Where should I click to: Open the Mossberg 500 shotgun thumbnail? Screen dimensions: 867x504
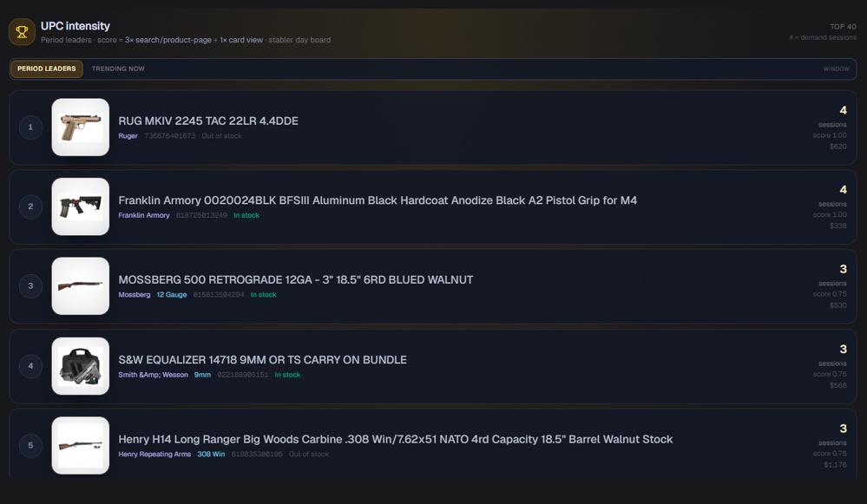tap(80, 285)
